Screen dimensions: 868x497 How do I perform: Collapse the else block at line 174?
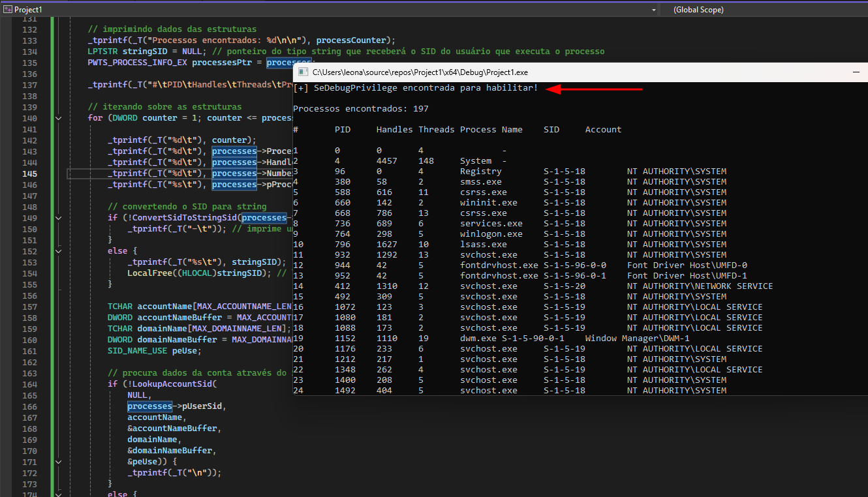coord(58,495)
